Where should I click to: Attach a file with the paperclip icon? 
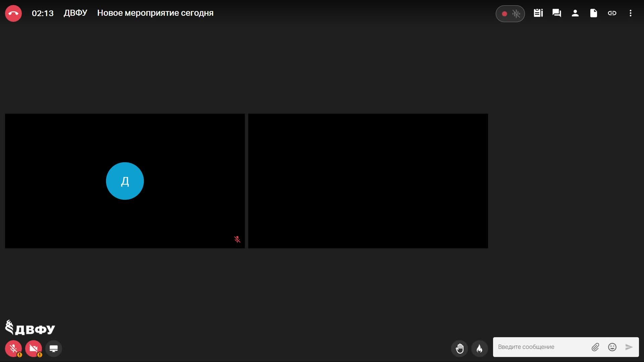coord(595,347)
